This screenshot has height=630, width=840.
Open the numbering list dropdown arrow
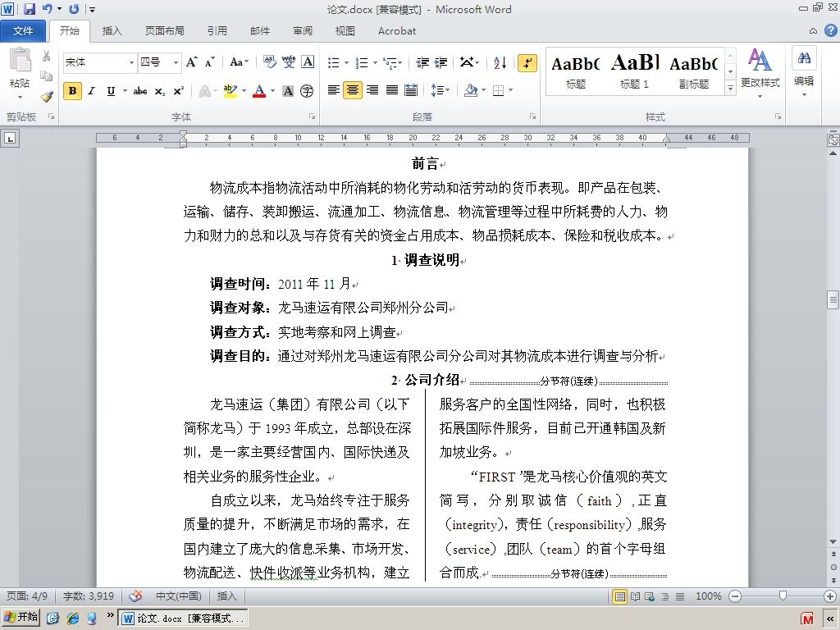coord(375,62)
